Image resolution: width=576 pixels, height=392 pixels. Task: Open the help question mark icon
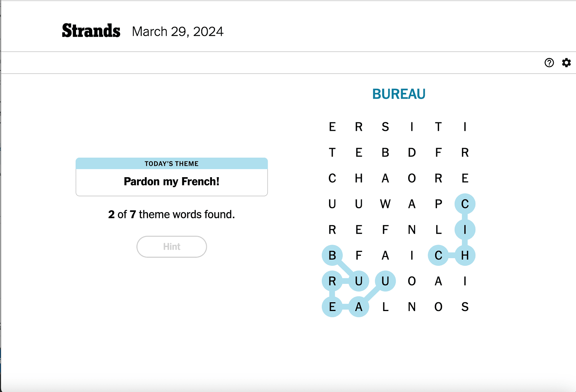pyautogui.click(x=549, y=63)
